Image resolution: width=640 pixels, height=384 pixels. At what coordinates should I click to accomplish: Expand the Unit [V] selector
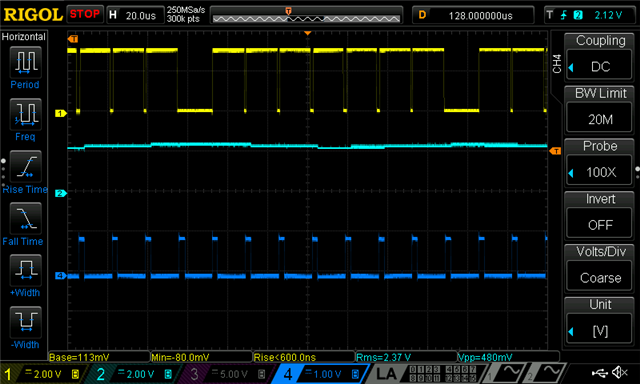tap(600, 330)
